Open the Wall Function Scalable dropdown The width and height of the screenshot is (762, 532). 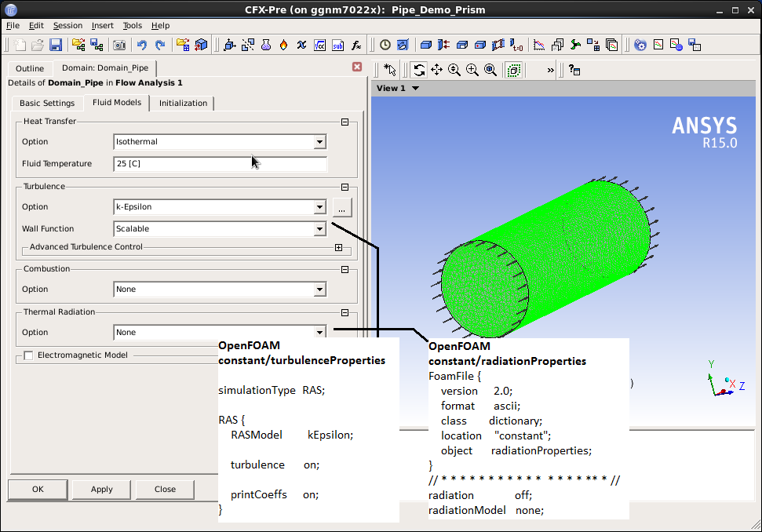pos(319,229)
